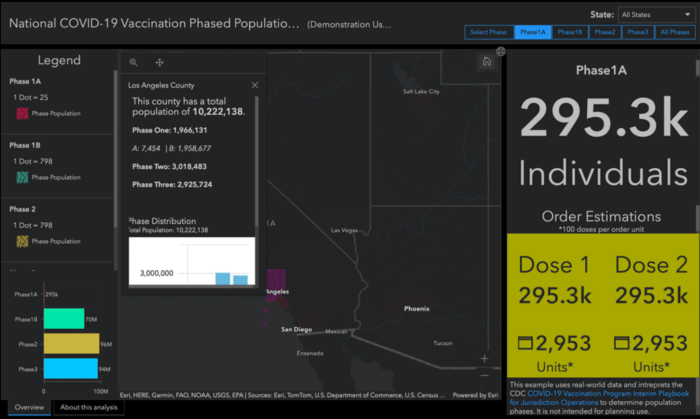Zoom out with the map minus icon
Viewport: 700px width, 419px height.
(484, 376)
